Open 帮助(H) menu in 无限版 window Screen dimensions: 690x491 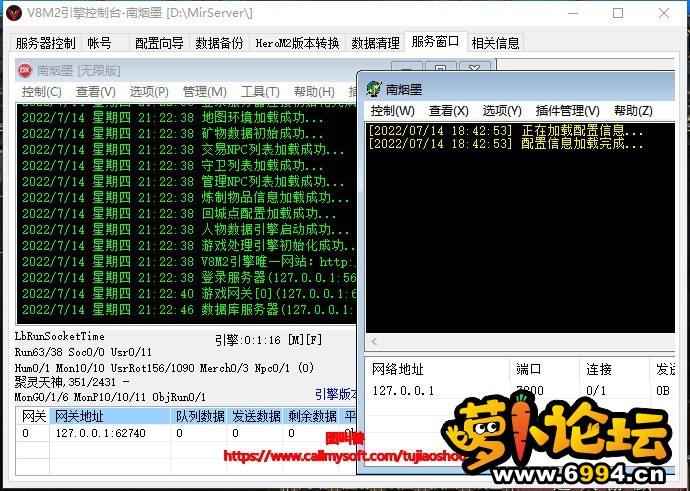coord(314,92)
